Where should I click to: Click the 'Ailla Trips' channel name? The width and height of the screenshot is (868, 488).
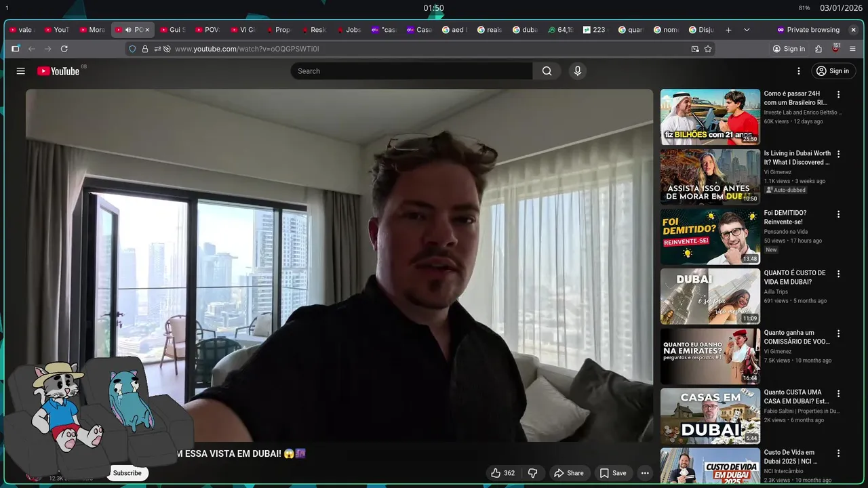[x=776, y=292]
